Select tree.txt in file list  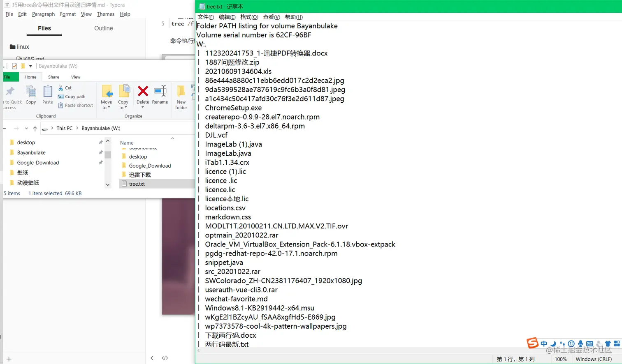coord(137,184)
